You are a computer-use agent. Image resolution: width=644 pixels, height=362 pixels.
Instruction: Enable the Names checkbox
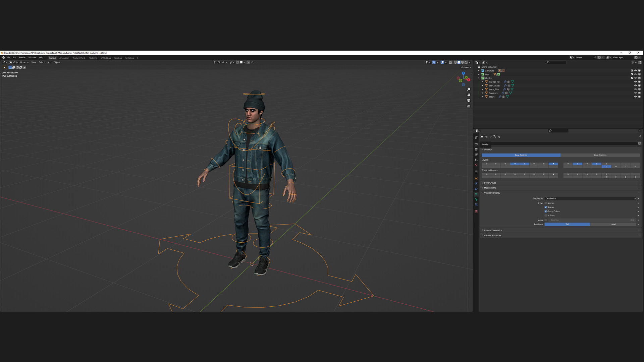click(546, 203)
